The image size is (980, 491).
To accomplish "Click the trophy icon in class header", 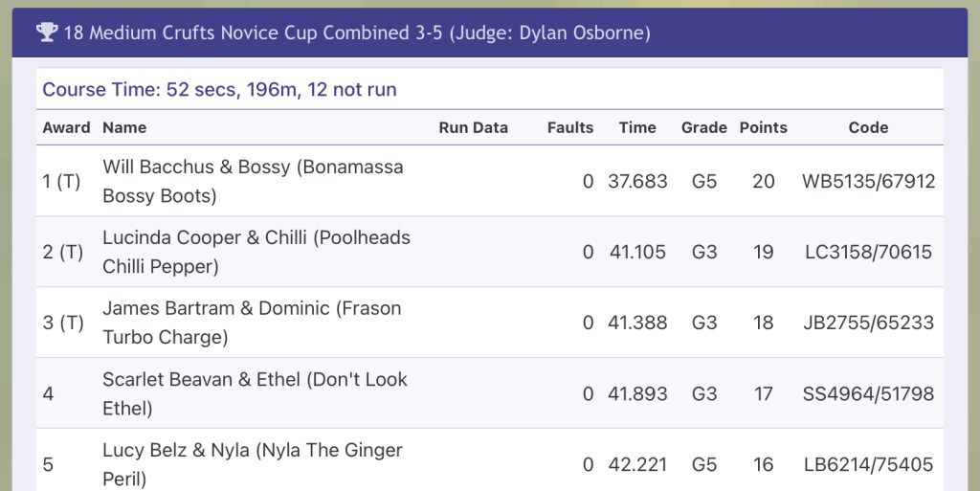I will coord(47,33).
